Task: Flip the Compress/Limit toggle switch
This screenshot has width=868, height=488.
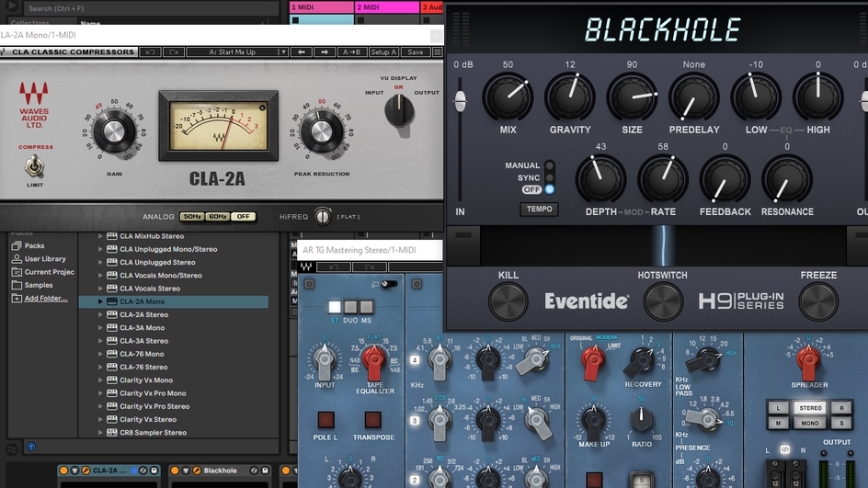Action: [x=34, y=166]
